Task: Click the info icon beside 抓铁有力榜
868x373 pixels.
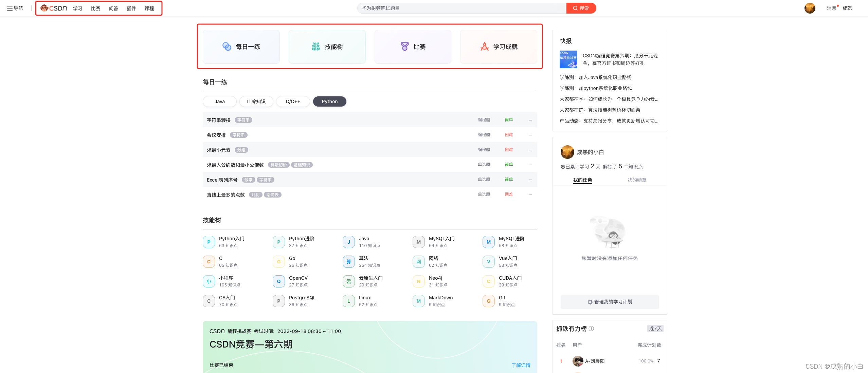Action: coord(591,329)
